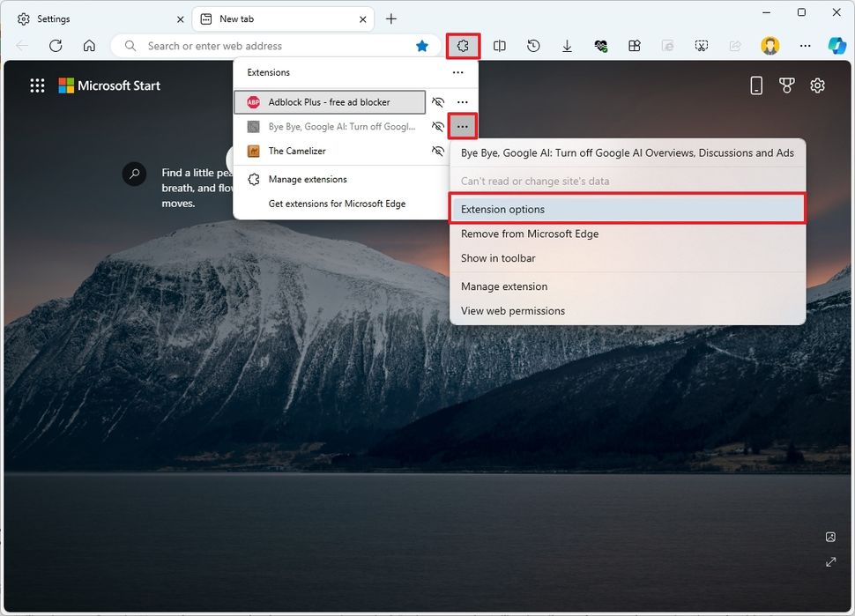Hide The Camelizer from the toolbar
The width and height of the screenshot is (855, 616).
click(x=438, y=151)
